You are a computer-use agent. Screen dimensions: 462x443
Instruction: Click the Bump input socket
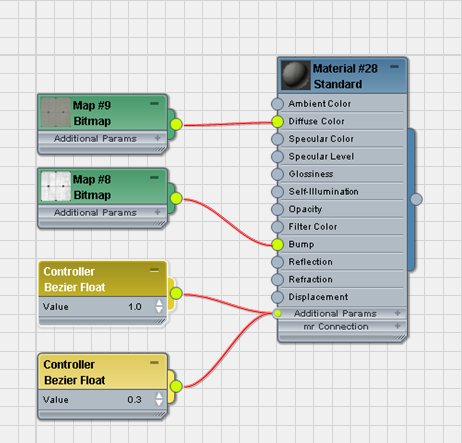click(x=277, y=245)
